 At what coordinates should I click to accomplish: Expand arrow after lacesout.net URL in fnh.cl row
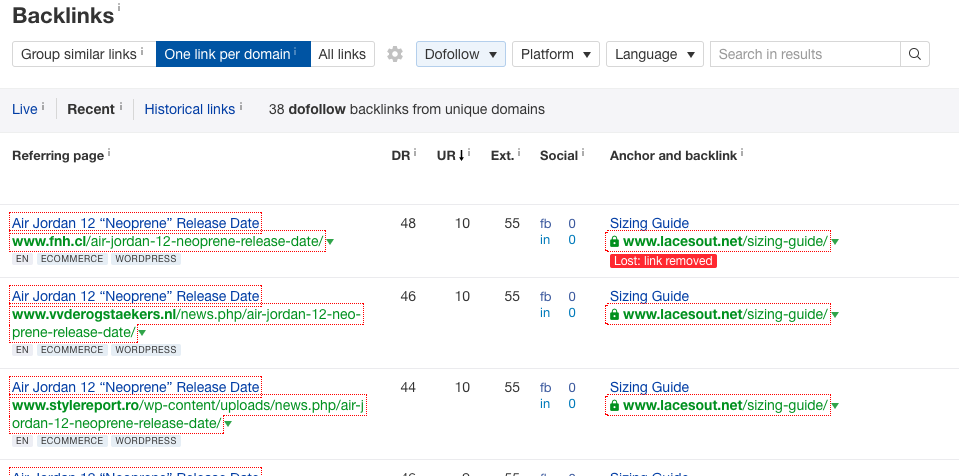[x=835, y=242]
